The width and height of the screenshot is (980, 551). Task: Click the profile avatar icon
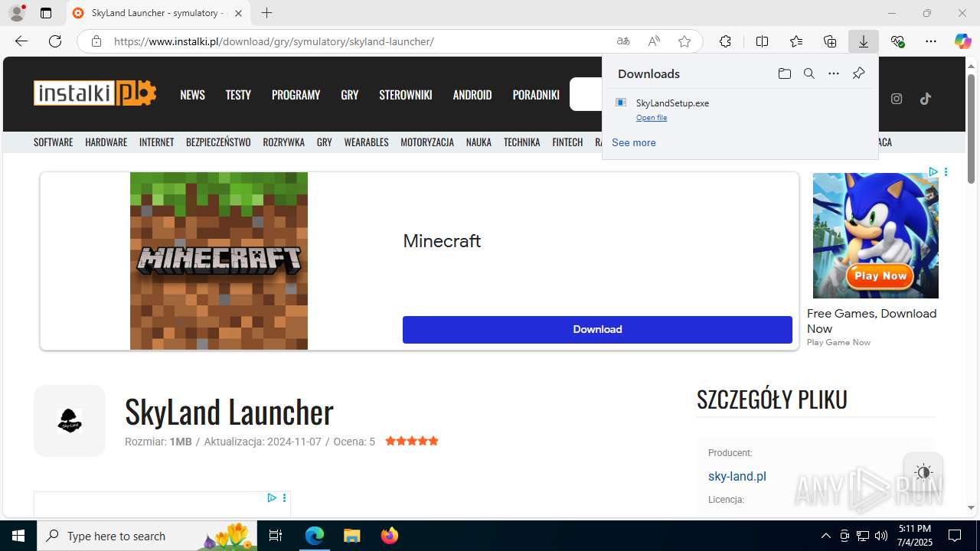coord(17,13)
